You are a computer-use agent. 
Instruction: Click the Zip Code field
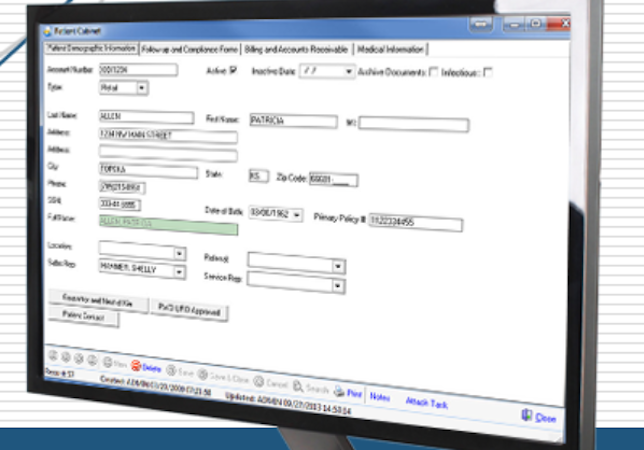click(334, 179)
